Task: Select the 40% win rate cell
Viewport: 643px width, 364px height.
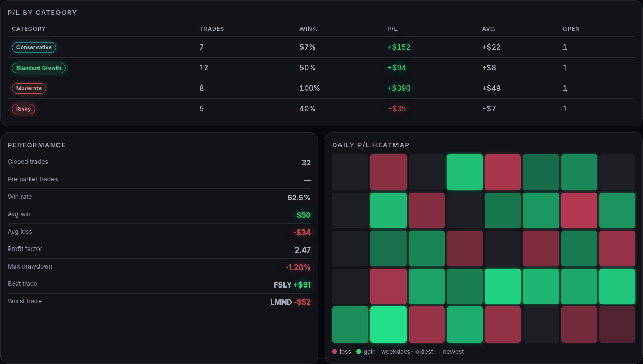Action: point(308,109)
